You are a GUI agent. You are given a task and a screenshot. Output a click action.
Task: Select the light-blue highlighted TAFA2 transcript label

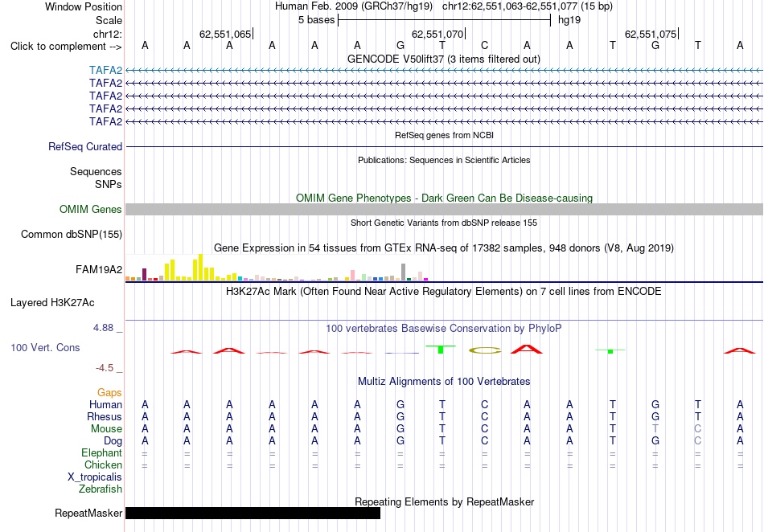pyautogui.click(x=105, y=71)
